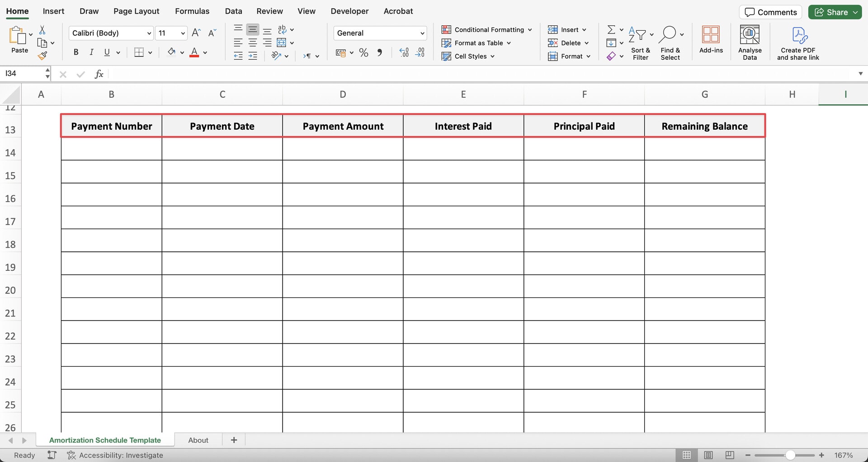Increase decimal places
Screen dimensions: 868x462
point(403,52)
